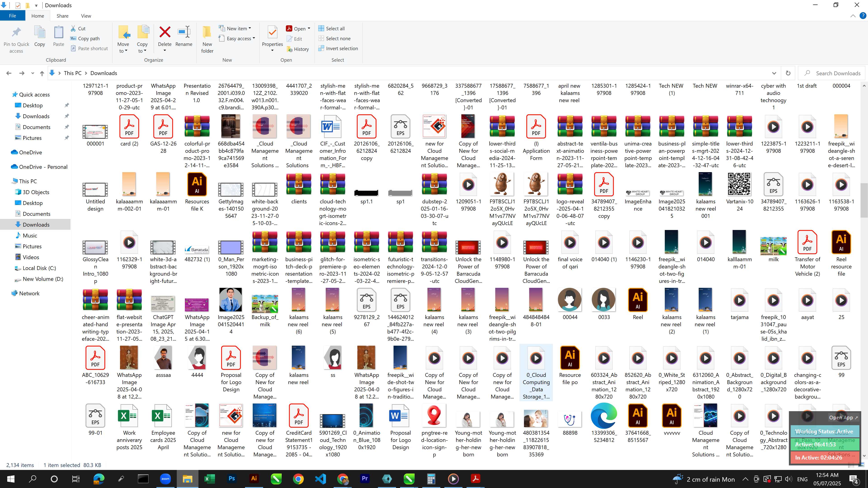Select the 'card (2)' PDF file
This screenshot has width=868, height=488.
tap(129, 131)
